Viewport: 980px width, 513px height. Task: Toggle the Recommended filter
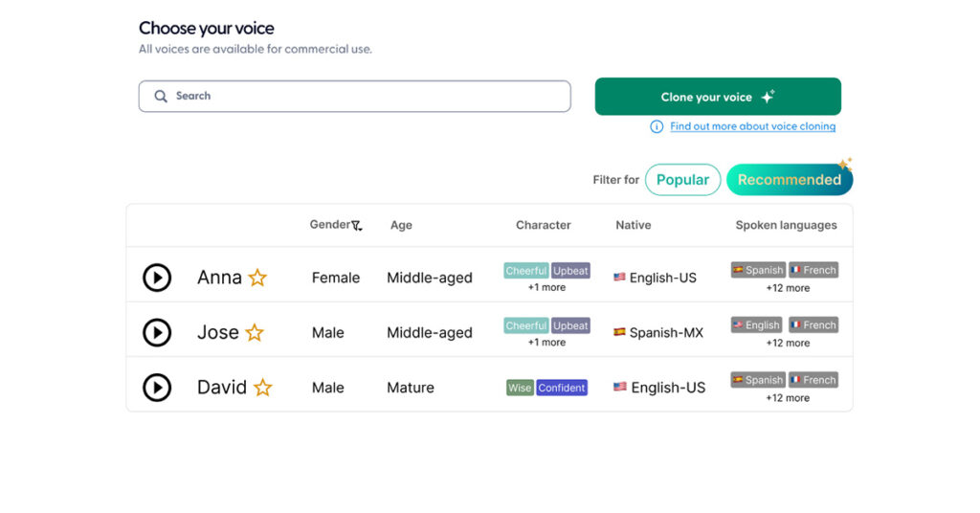pos(789,180)
